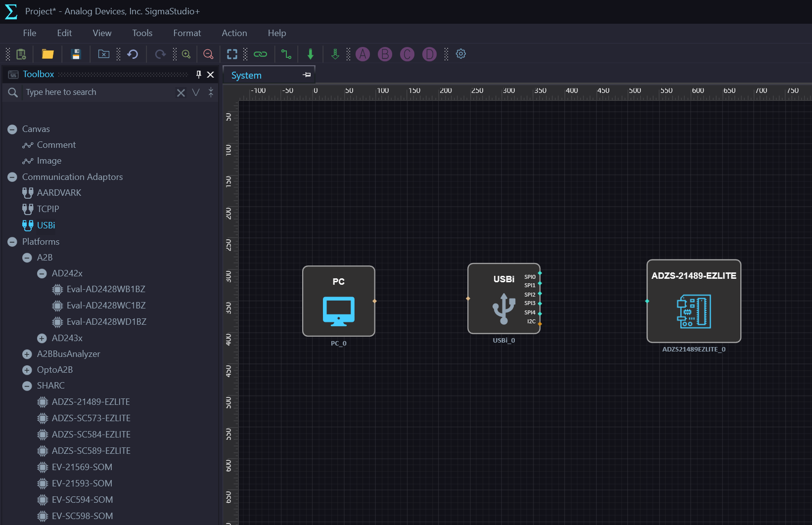Click the New Project clipboard icon

pos(21,54)
